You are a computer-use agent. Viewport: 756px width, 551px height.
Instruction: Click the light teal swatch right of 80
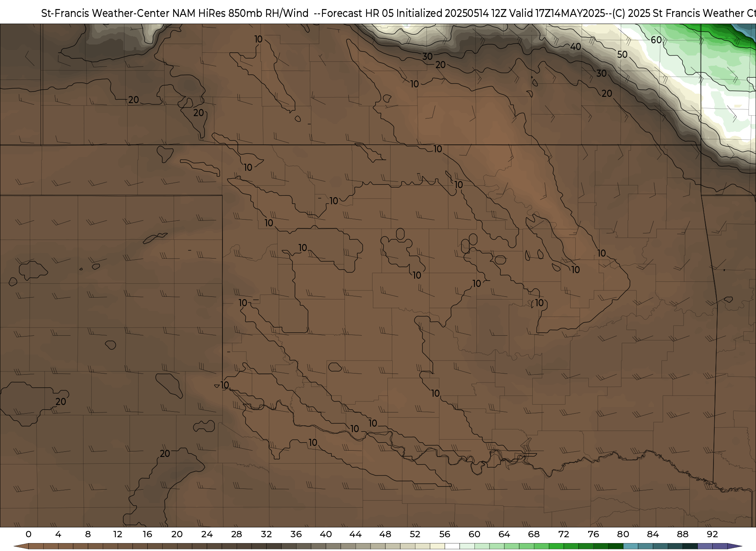pos(630,546)
